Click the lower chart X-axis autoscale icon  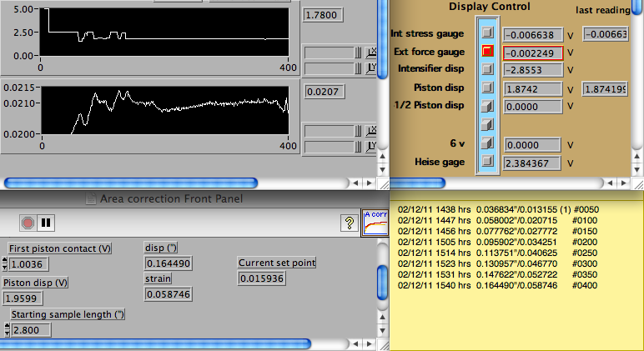coord(372,131)
